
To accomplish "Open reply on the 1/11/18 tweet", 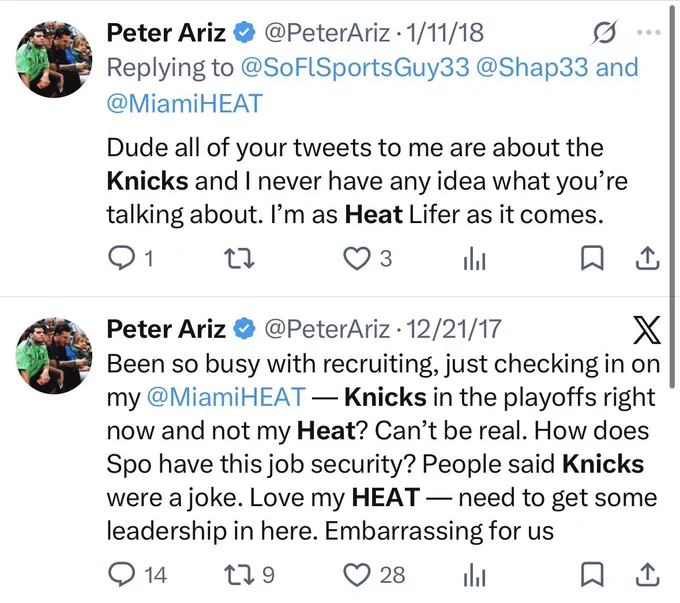I will pos(121,258).
